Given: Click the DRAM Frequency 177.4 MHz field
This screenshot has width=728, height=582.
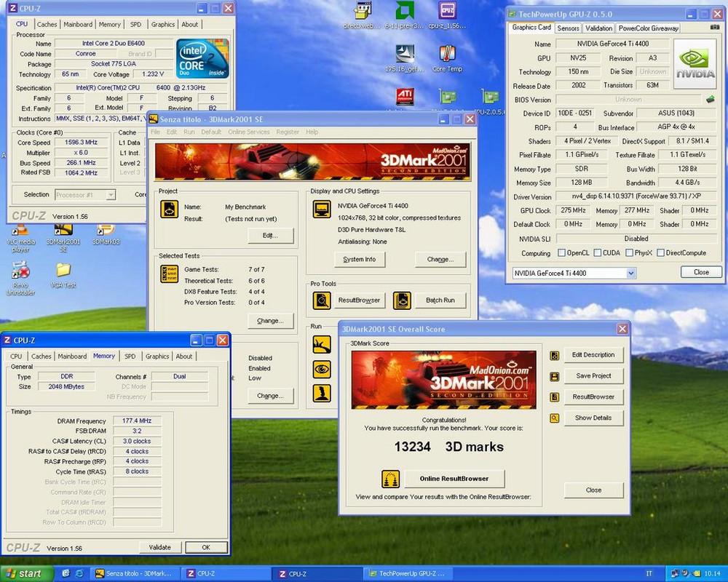Looking at the screenshot, I should point(137,421).
